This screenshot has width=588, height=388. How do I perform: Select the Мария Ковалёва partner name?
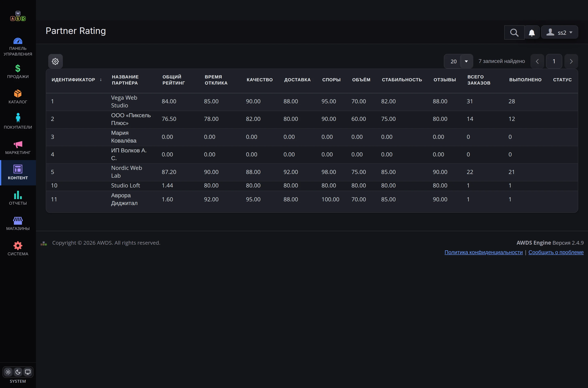tap(124, 137)
